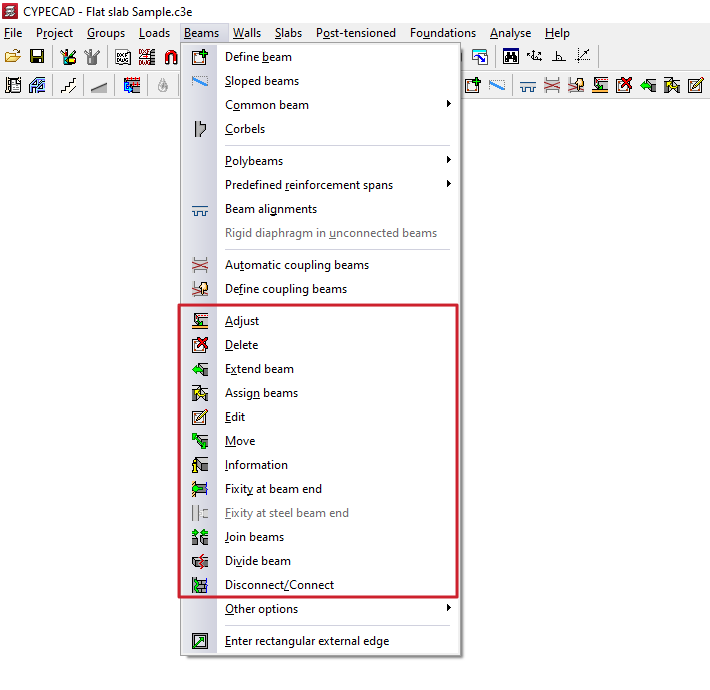Click the Edit pencil icon in the toolbar

pyautogui.click(x=696, y=85)
